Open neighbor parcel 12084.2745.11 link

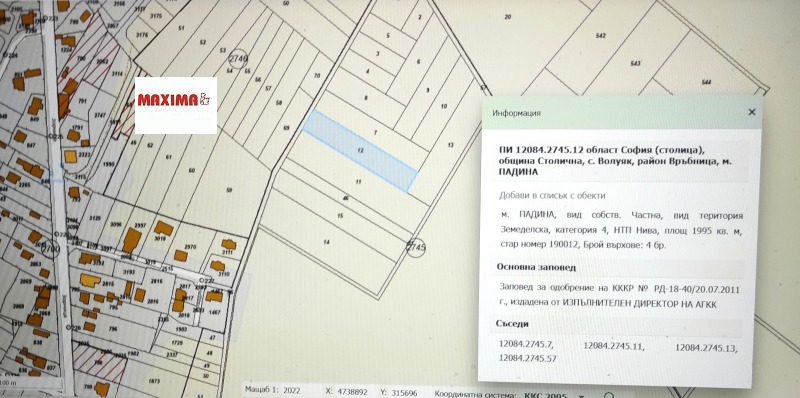(x=614, y=346)
